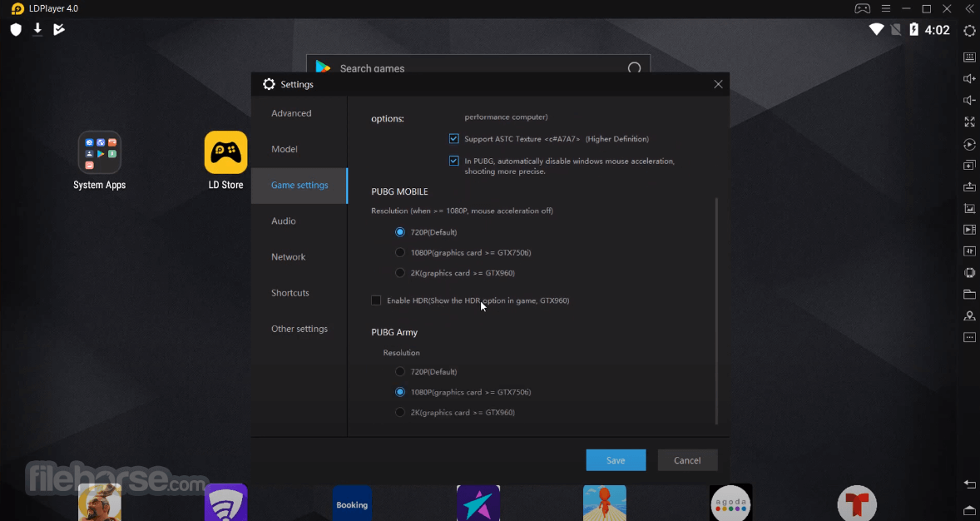Click the Wi-Fi status icon

[876, 29]
